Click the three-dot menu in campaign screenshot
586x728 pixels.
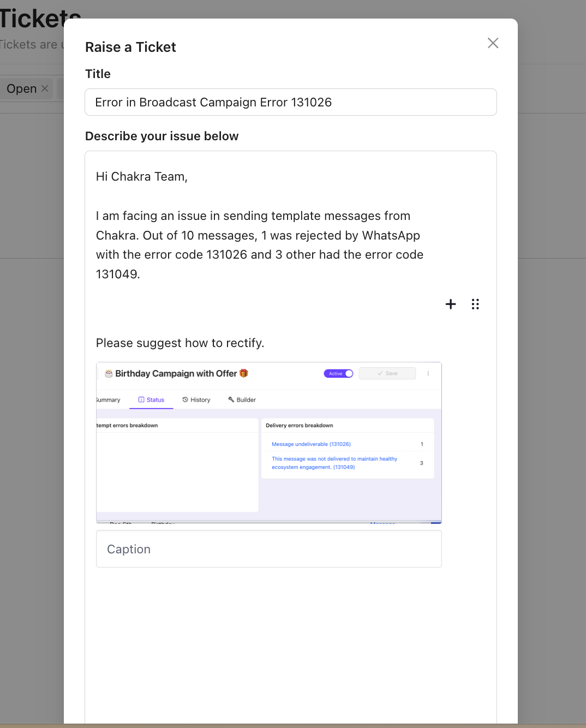pyautogui.click(x=428, y=373)
